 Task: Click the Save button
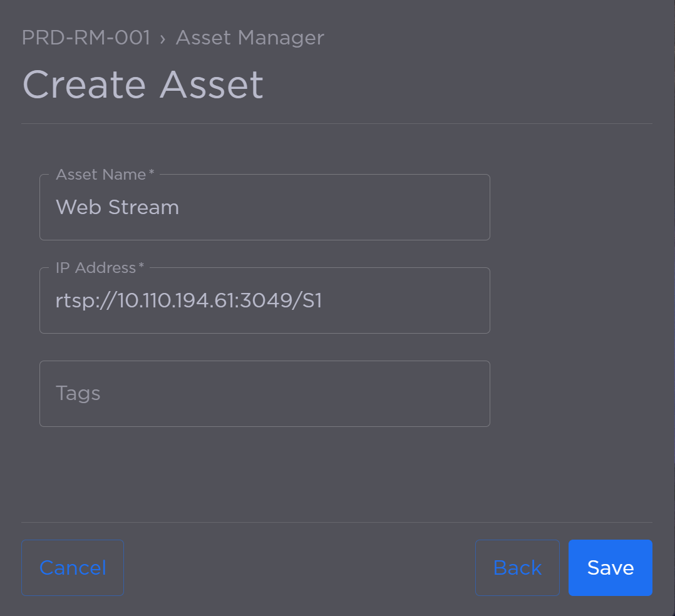click(609, 567)
